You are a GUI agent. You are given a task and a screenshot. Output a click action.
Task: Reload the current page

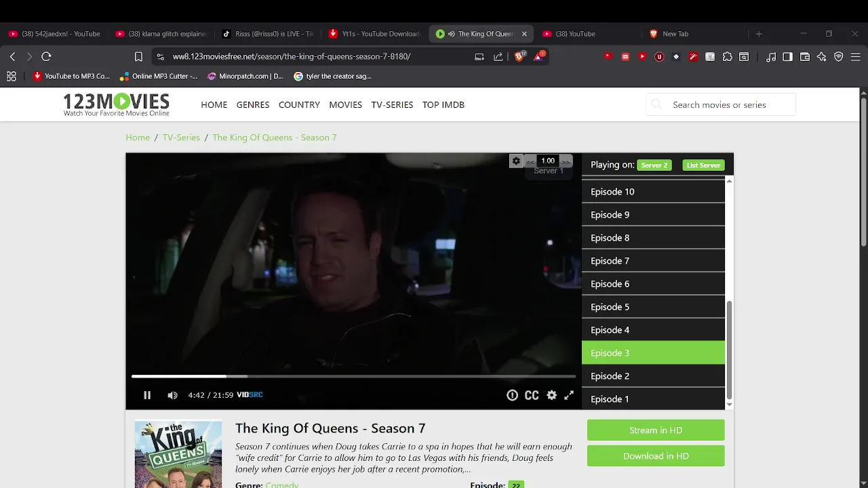pyautogui.click(x=46, y=57)
